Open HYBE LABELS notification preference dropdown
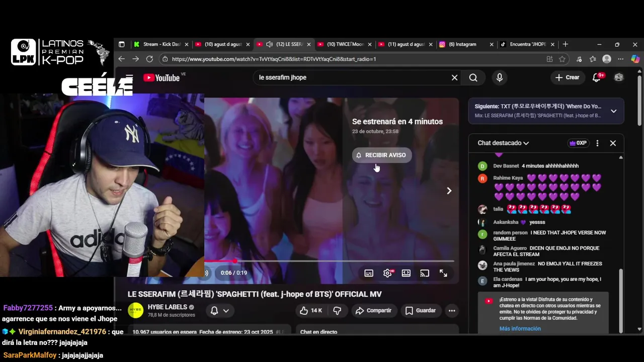Screen dimensions: 644x362 [x=220, y=311]
